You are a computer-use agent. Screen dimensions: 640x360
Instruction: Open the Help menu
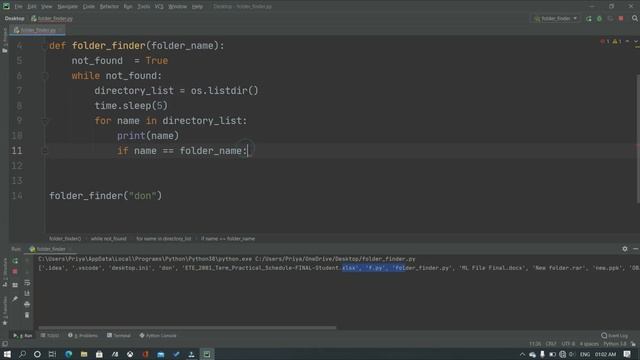point(198,7)
